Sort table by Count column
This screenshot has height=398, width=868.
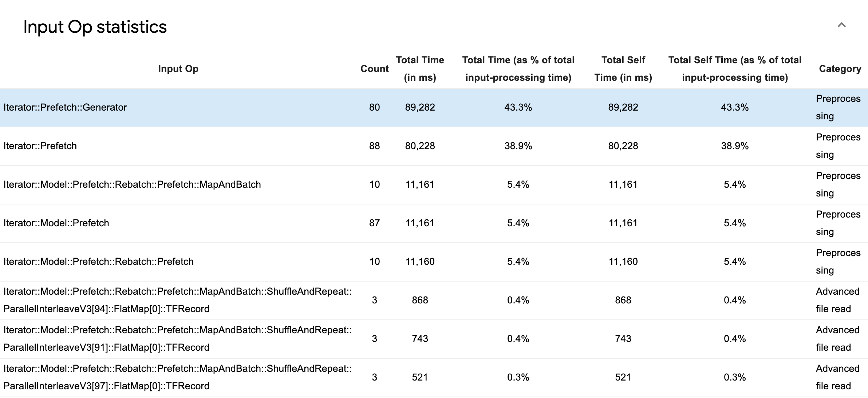coord(374,69)
